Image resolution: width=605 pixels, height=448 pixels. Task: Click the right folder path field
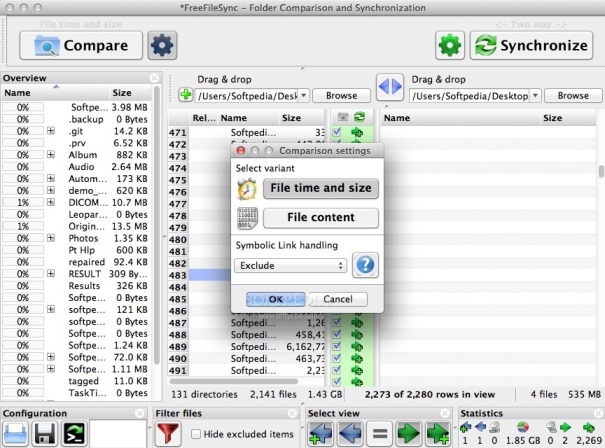[470, 96]
